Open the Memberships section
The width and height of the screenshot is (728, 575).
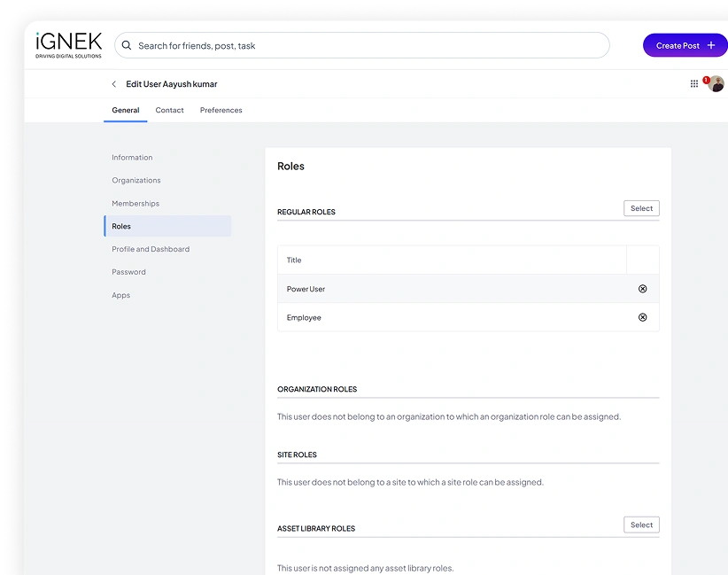[x=136, y=204]
